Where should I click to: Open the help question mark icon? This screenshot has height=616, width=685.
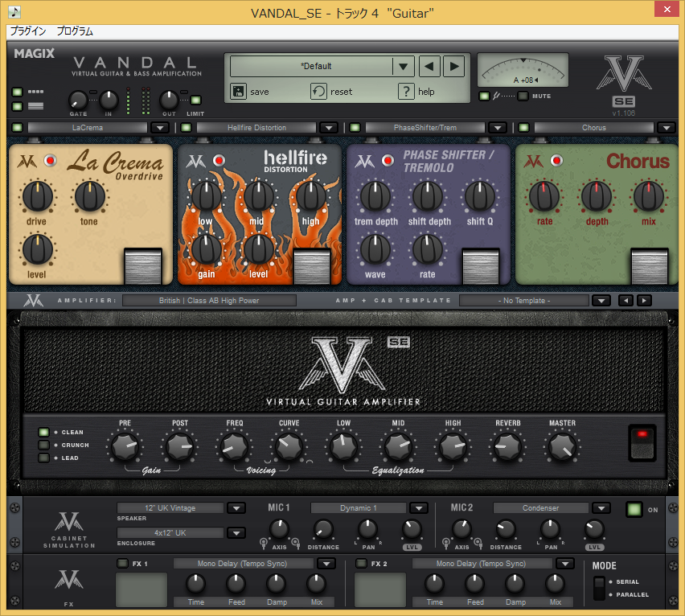point(406,92)
